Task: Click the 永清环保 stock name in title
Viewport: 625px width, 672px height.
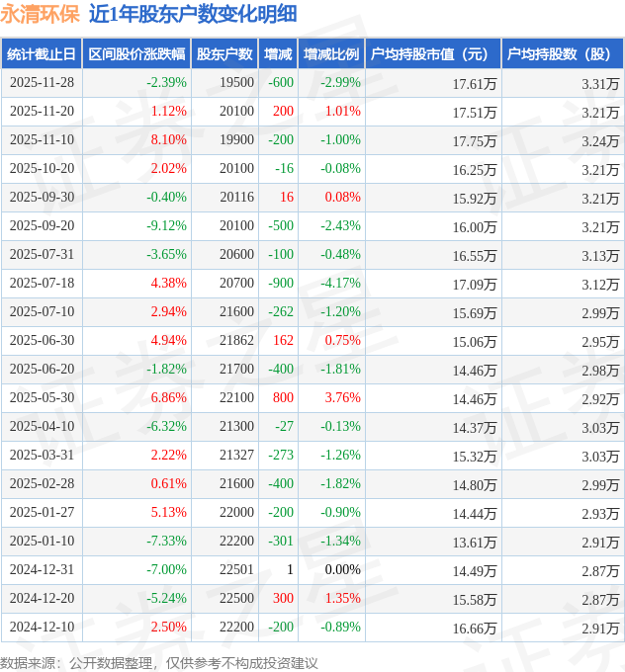Action: coord(40,14)
